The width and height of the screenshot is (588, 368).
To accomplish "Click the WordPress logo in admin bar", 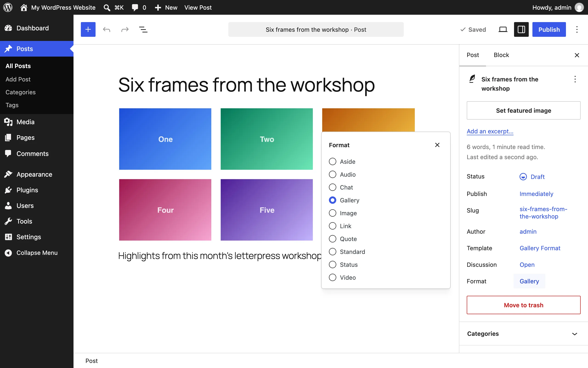I will (x=8, y=7).
